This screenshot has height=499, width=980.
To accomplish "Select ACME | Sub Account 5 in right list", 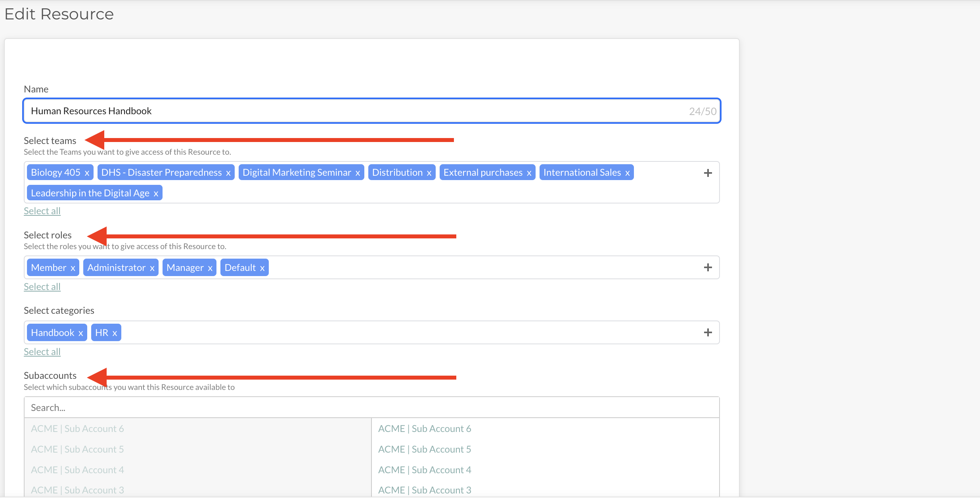I will (x=425, y=449).
